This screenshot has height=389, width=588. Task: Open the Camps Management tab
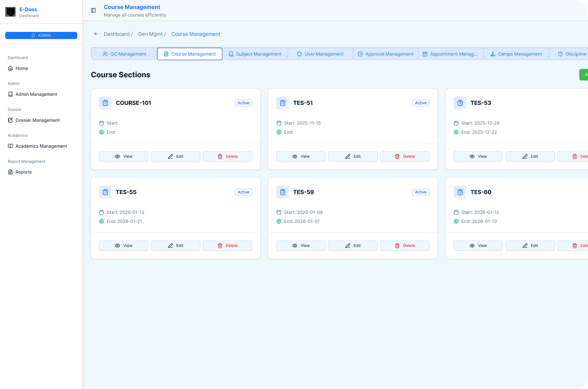pos(516,54)
